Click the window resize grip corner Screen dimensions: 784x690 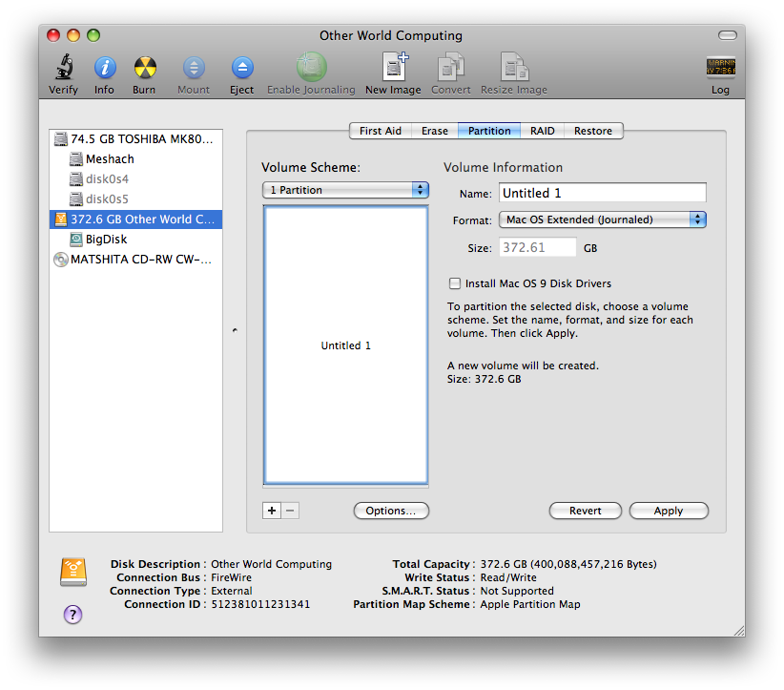pos(738,631)
